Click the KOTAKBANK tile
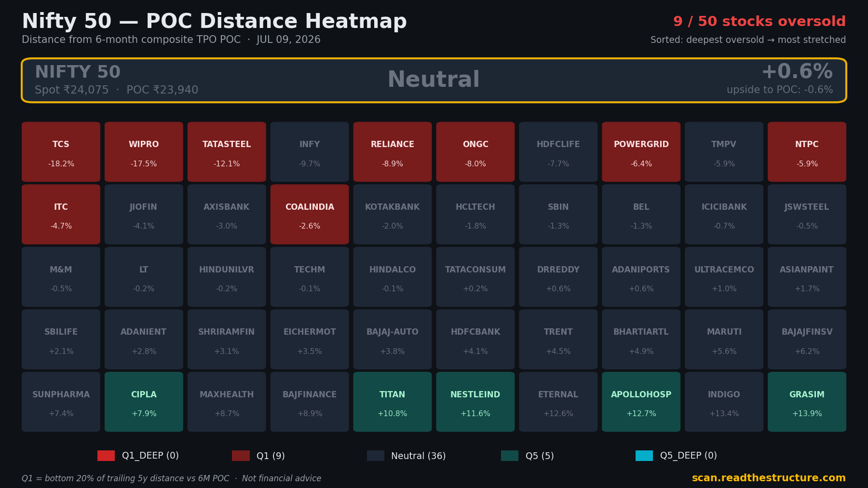This screenshot has width=868, height=488. pos(393,214)
